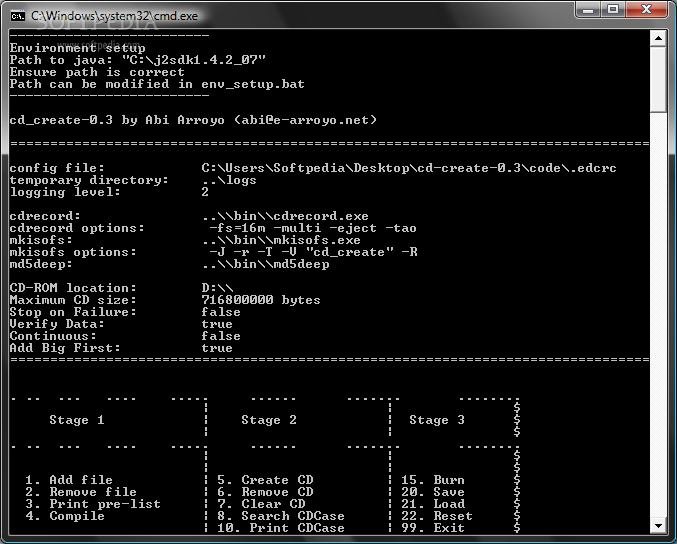Click CD-ROM location value 'D:\\'
Viewport: 677px width, 544px height.
pos(217,288)
